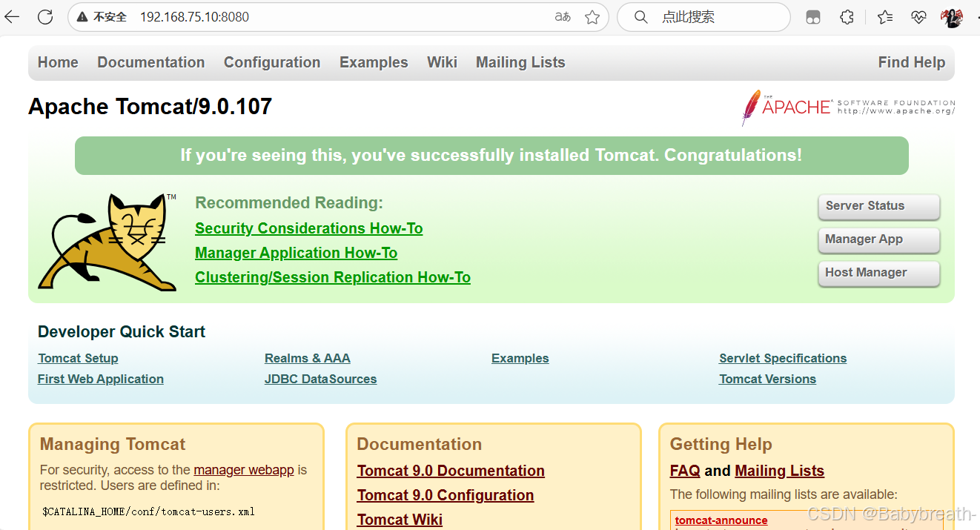The image size is (980, 530).
Task: Reload the page with refresh icon
Action: (x=45, y=17)
